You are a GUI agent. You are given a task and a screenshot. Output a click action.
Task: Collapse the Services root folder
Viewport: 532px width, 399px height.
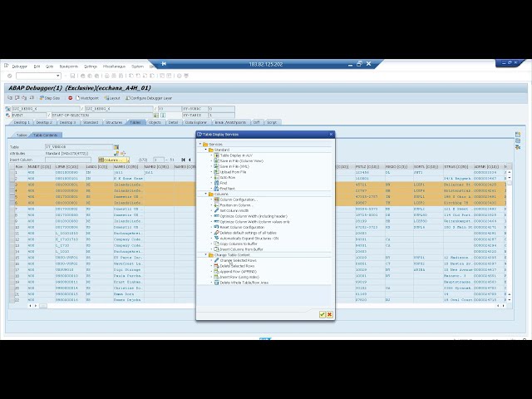200,144
